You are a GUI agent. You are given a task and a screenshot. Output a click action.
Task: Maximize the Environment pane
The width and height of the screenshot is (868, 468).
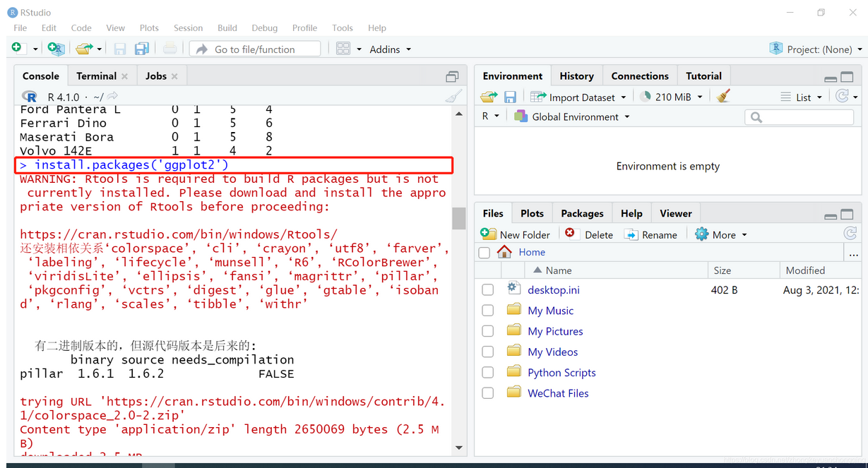(x=847, y=76)
